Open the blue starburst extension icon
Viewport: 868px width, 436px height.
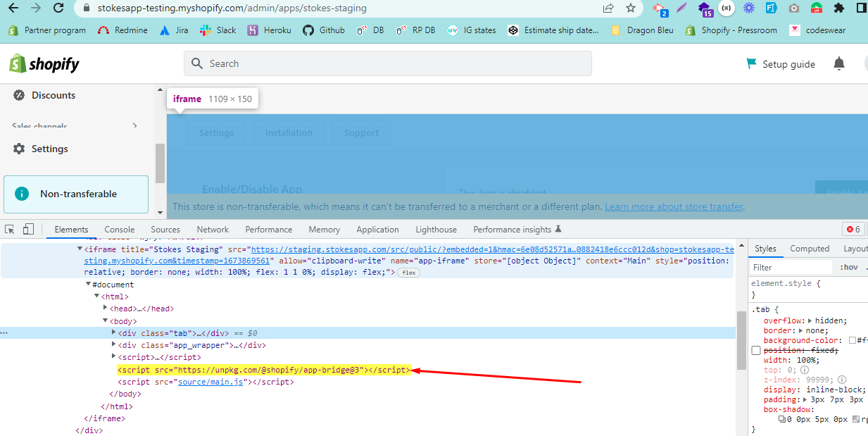(749, 8)
